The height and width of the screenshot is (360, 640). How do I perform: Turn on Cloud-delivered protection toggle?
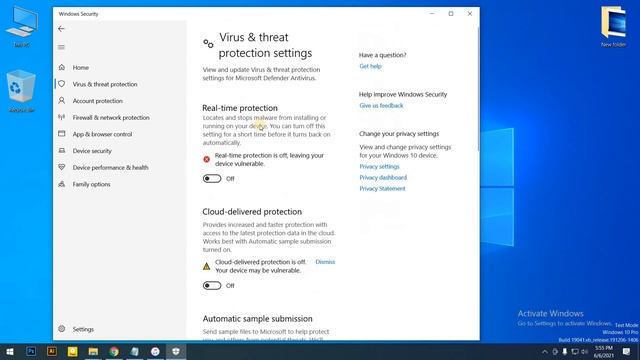point(212,286)
